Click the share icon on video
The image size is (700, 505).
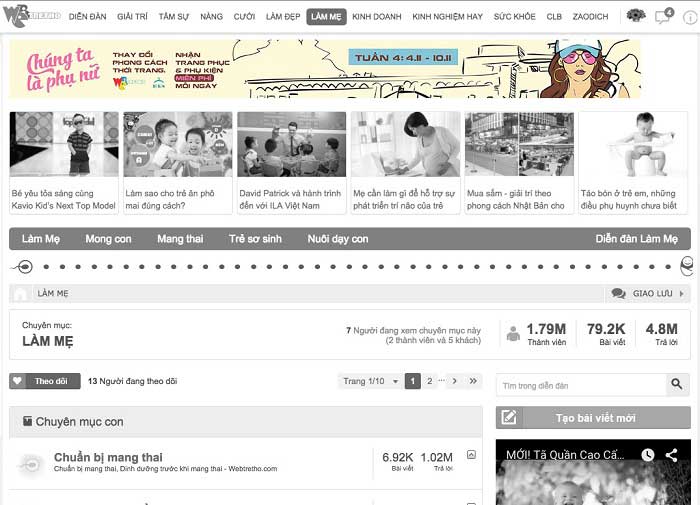671,455
